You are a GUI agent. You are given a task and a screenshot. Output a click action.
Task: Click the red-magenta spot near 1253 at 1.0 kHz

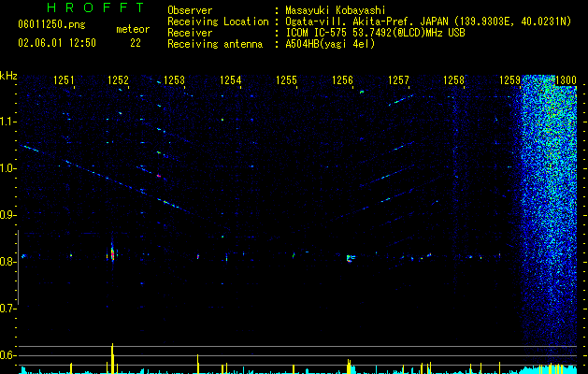pos(159,176)
